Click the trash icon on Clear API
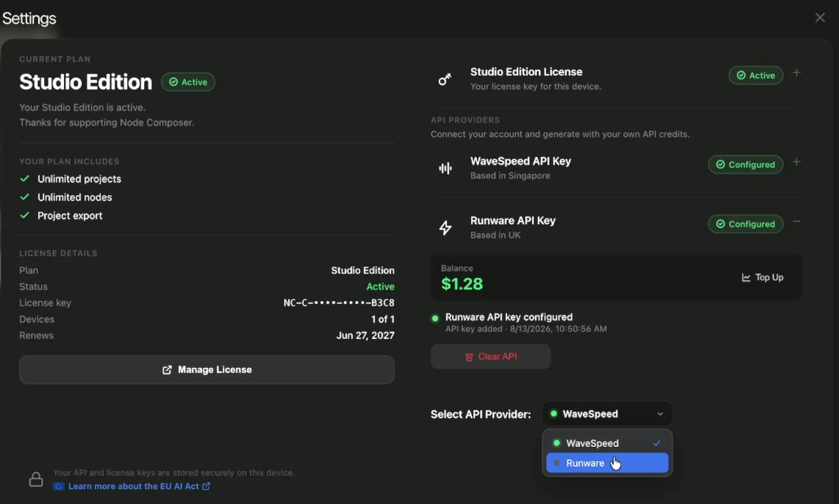839x504 pixels. pos(469,357)
